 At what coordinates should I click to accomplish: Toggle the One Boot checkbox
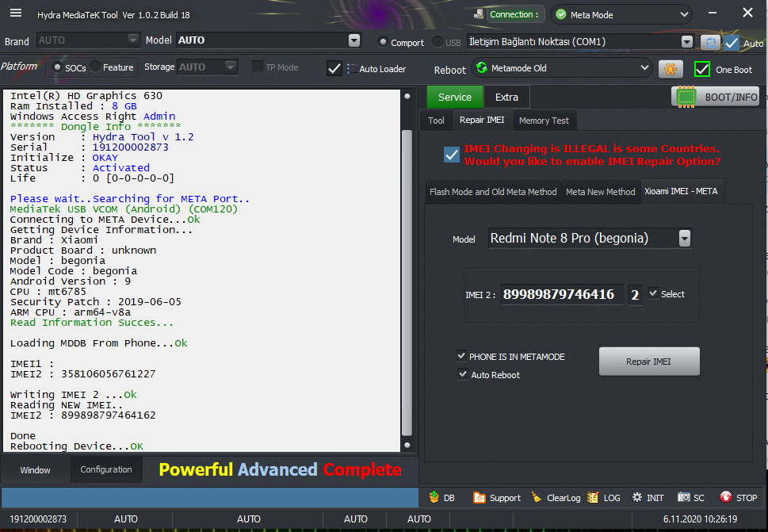coord(702,69)
